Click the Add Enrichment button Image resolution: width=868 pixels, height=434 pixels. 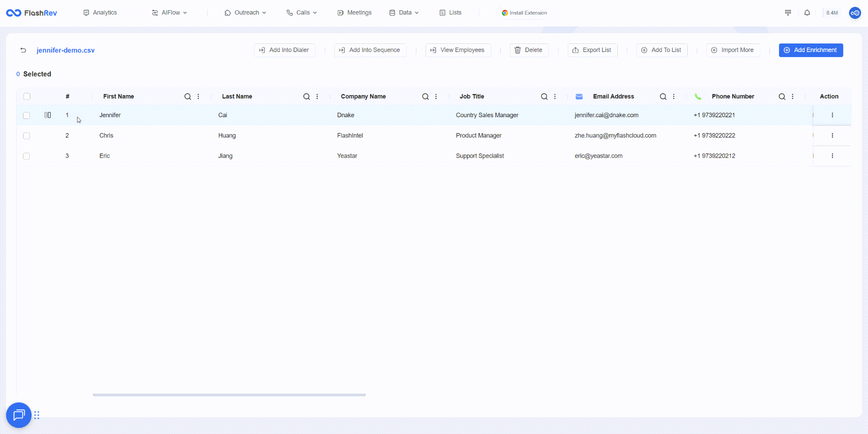[811, 50]
